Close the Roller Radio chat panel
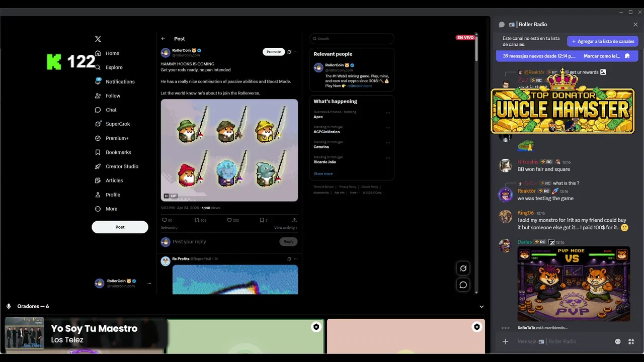Viewport: 644px width, 362px height. pos(635,24)
